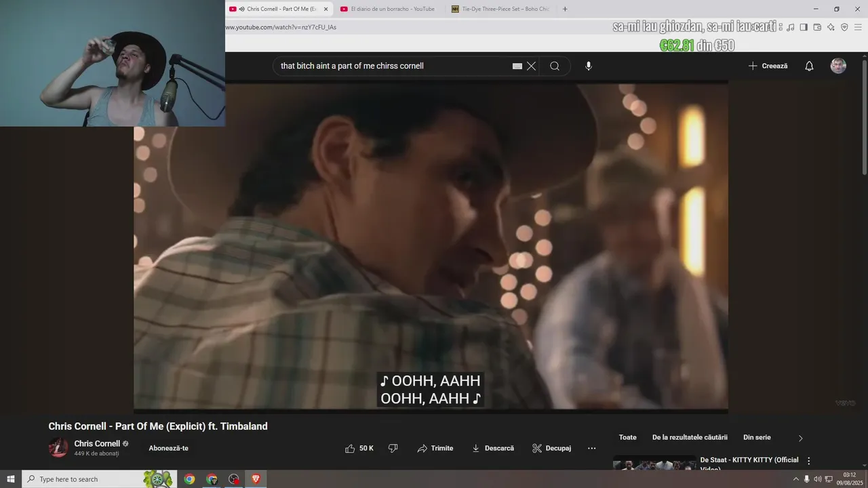Open De Staat KITTY KITTY video thumbnail
This screenshot has height=488, width=868.
[x=654, y=464]
